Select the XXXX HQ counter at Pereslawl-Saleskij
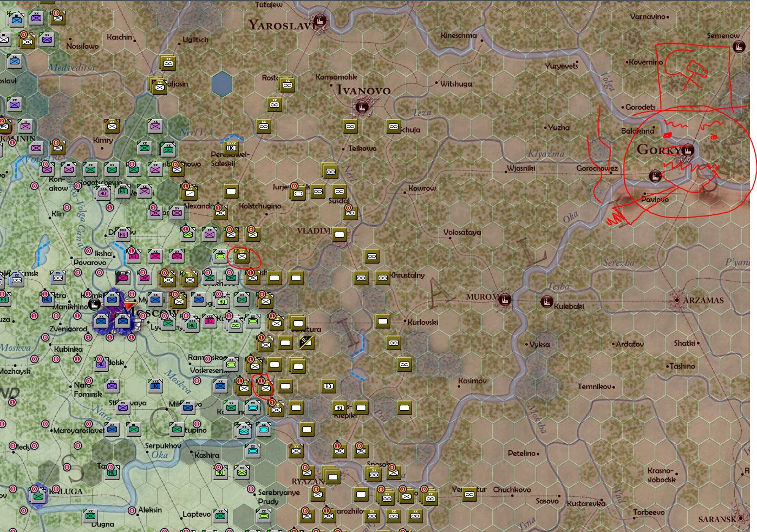Image resolution: width=757 pixels, height=532 pixels. [x=231, y=147]
